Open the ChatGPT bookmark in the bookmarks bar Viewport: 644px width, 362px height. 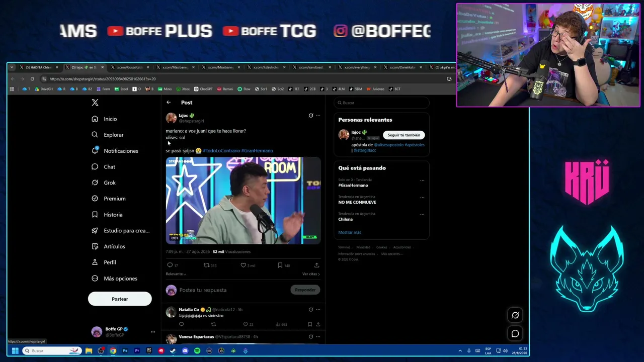[x=203, y=89]
